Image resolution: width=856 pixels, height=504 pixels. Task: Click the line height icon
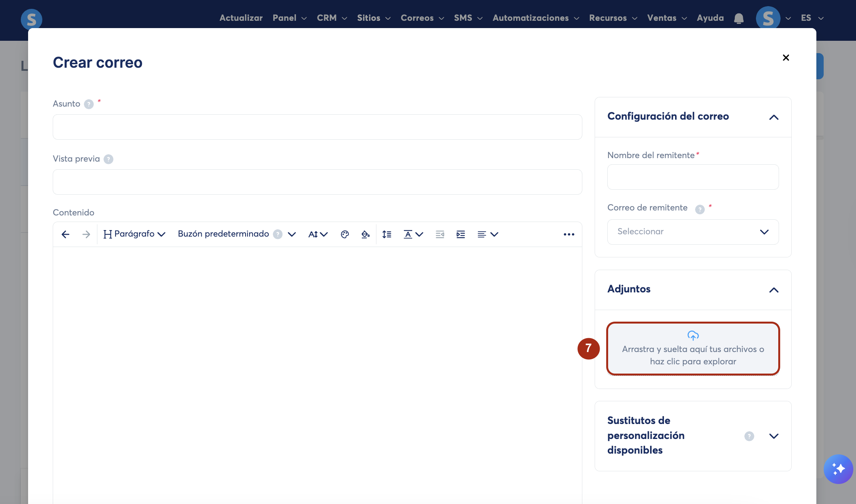(x=387, y=234)
